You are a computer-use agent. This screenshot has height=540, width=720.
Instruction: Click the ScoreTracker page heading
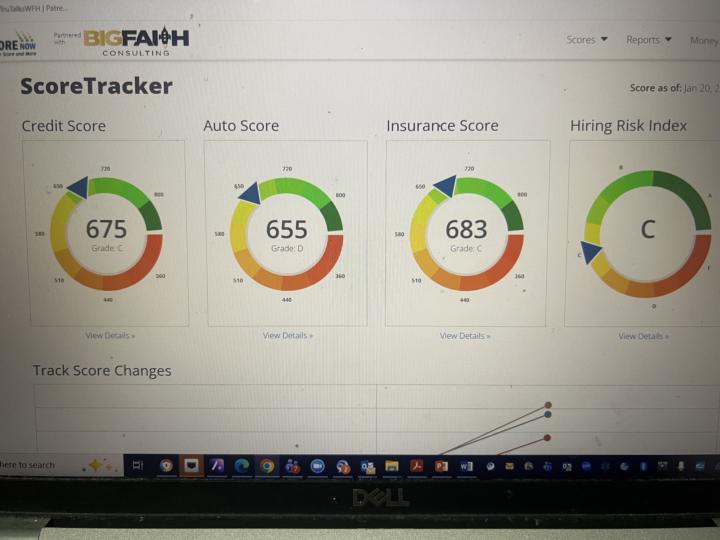point(96,86)
